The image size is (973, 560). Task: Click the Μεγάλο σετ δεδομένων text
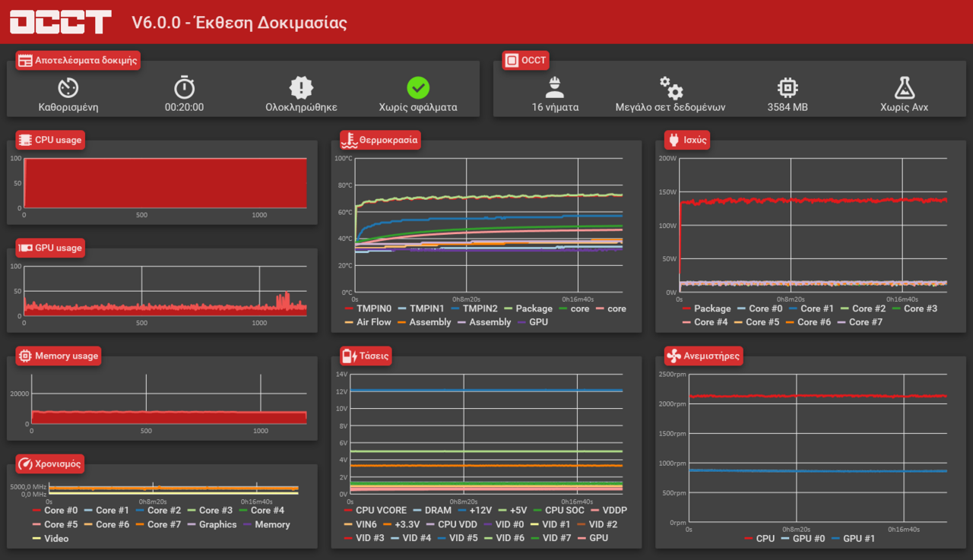[670, 107]
